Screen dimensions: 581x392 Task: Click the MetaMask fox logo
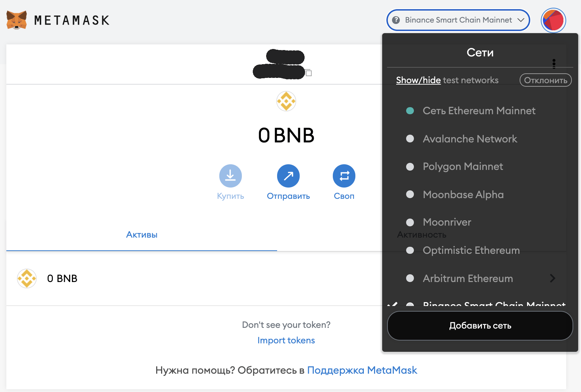click(17, 20)
